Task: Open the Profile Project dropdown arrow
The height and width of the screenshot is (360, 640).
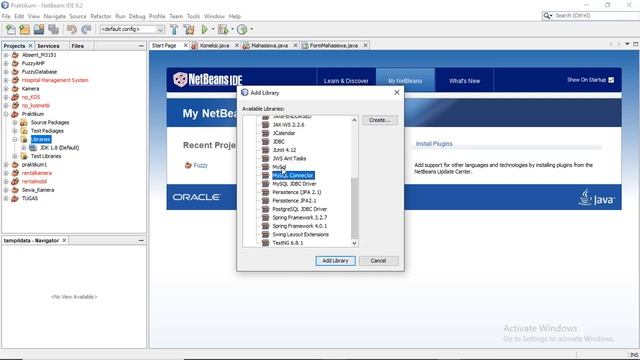Action: [251, 29]
